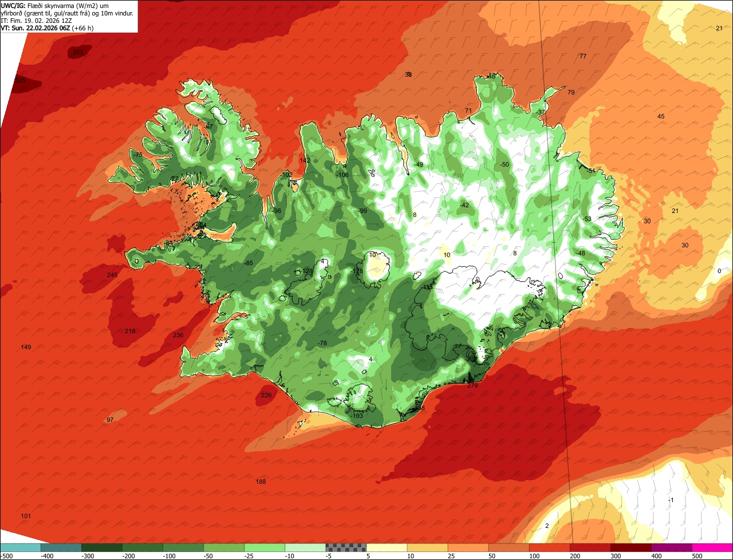733x560 pixels.
Task: Click the map value 98
Action: pos(277,211)
